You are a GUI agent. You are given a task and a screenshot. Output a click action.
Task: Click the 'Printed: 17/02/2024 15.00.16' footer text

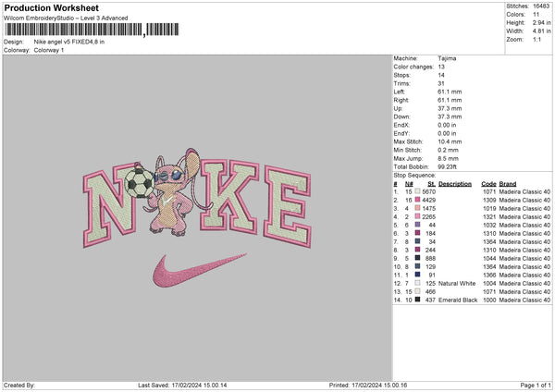[x=368, y=385]
